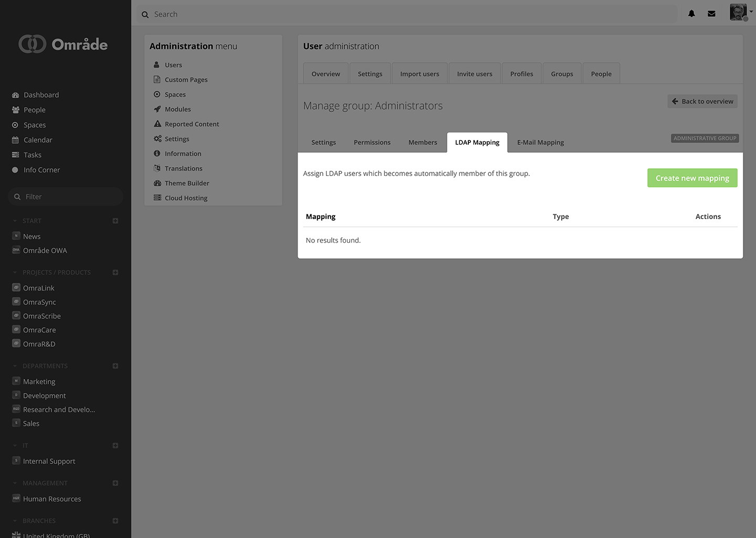The image size is (756, 538).
Task: Go to the Dashboard
Action: coord(41,95)
